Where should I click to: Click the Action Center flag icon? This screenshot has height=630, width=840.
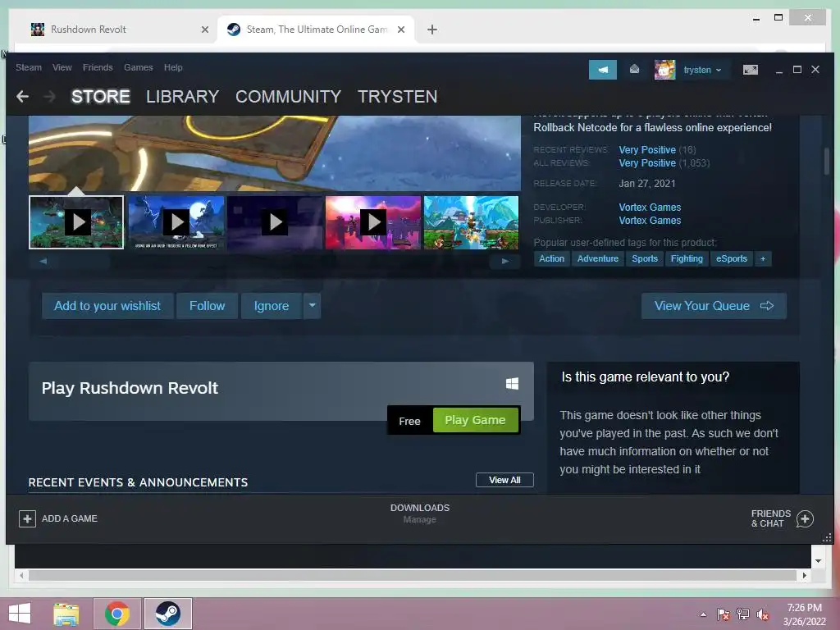coord(724,614)
